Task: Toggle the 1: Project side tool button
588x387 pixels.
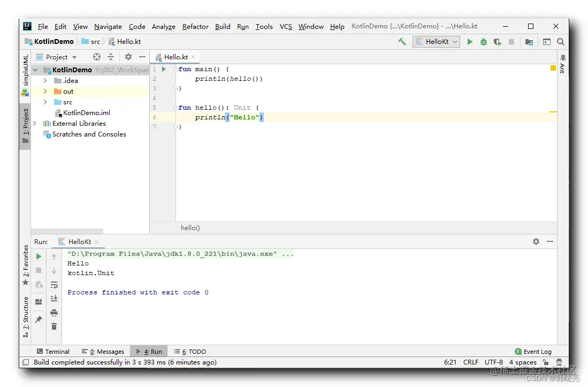Action: pyautogui.click(x=25, y=126)
